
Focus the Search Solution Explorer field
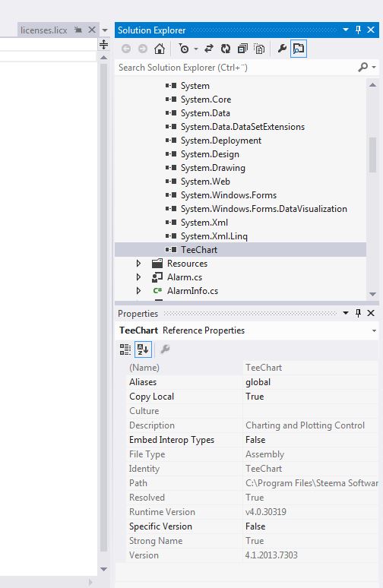point(236,68)
